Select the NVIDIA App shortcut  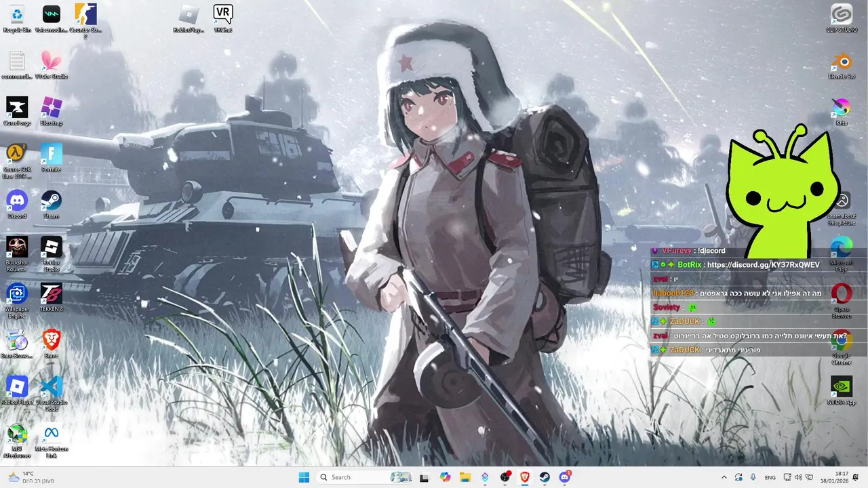pos(842,391)
